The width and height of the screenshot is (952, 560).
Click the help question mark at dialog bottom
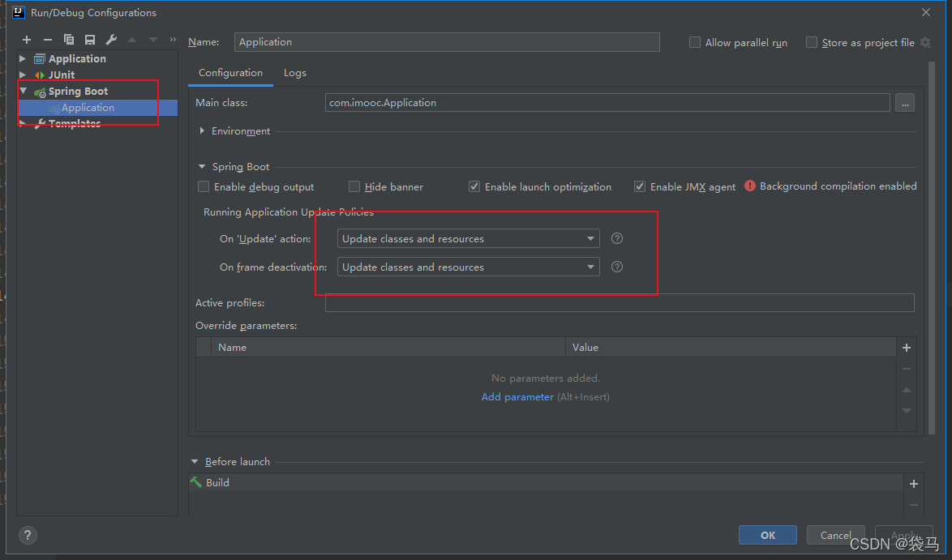(27, 535)
